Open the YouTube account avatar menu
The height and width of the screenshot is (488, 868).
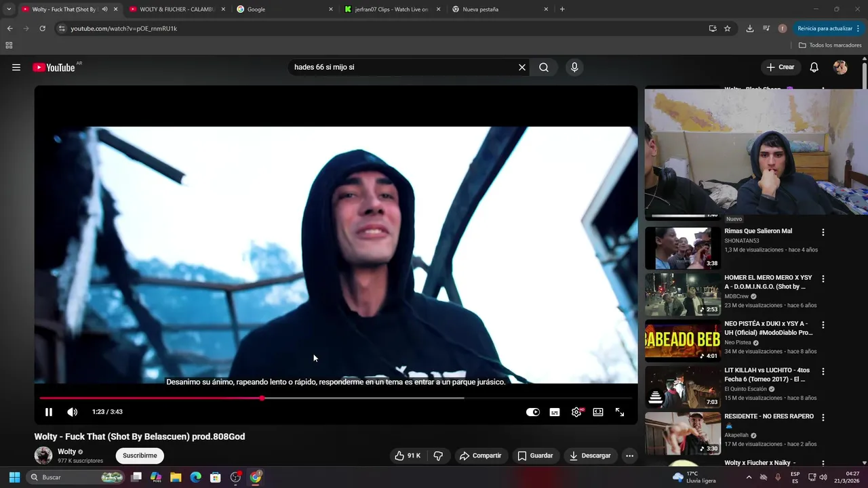pos(840,67)
